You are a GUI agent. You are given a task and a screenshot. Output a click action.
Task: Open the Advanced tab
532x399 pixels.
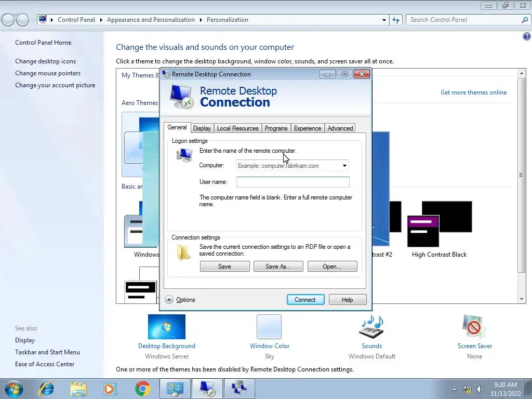click(340, 128)
